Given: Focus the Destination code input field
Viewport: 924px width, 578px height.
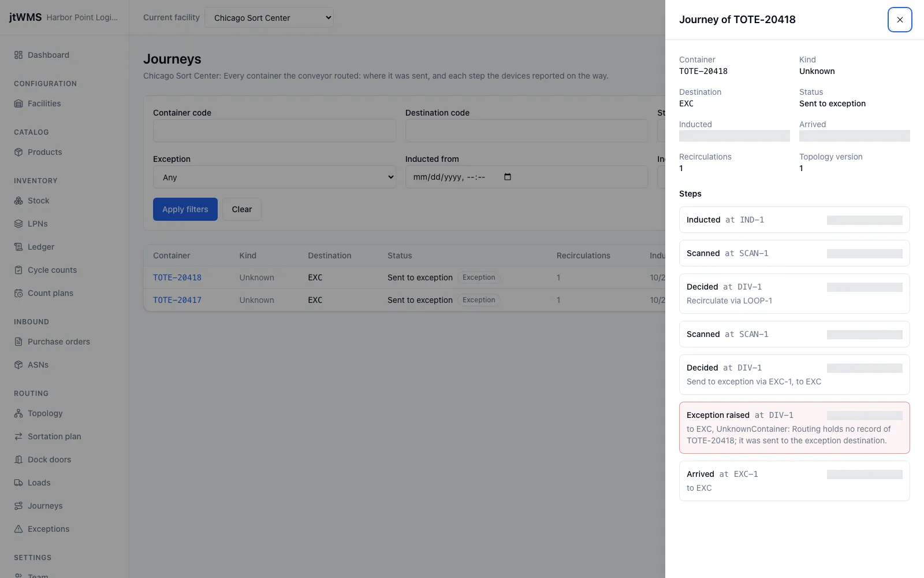Looking at the screenshot, I should [x=527, y=131].
